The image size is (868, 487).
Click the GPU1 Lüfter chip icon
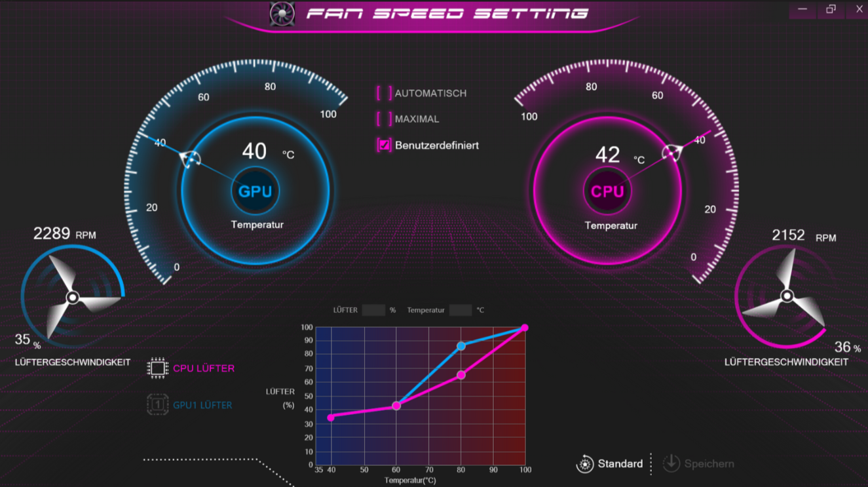(157, 404)
